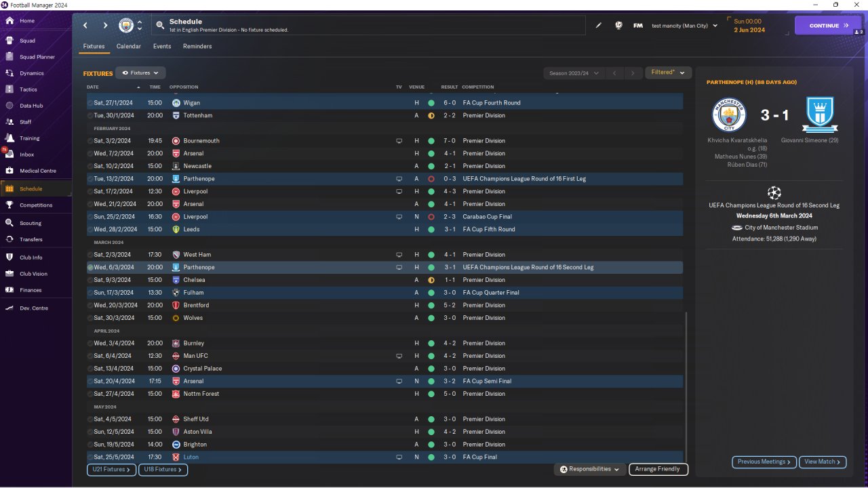Open the manager profile dropdown
The image size is (868, 488).
click(685, 26)
